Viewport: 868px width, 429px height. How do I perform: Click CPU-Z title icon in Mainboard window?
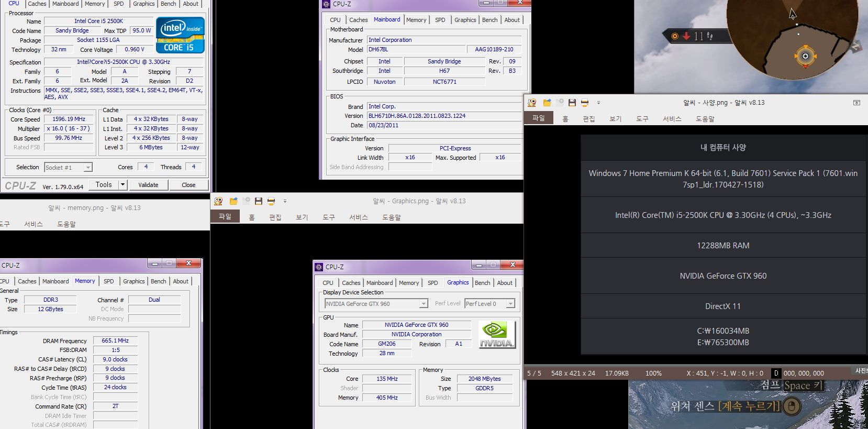click(x=327, y=4)
